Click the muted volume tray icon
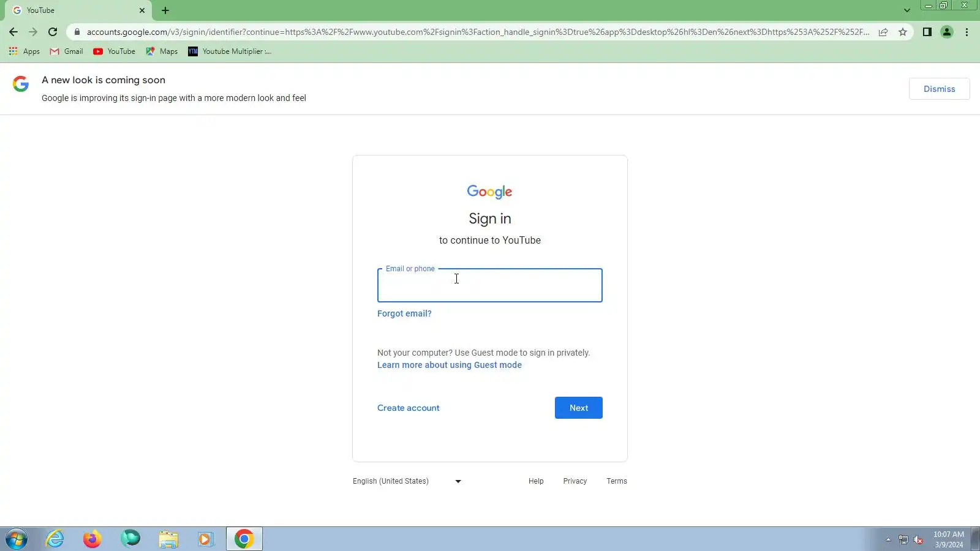 pyautogui.click(x=918, y=539)
